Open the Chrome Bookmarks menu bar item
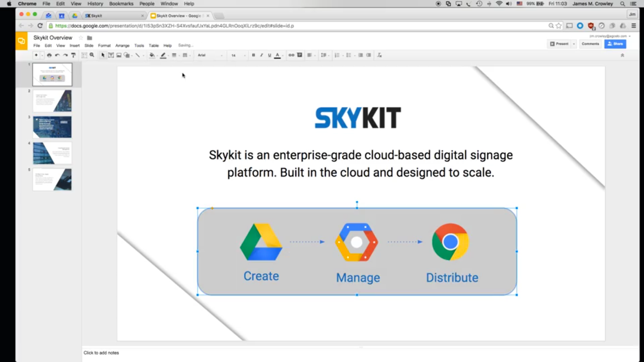 coord(121,4)
